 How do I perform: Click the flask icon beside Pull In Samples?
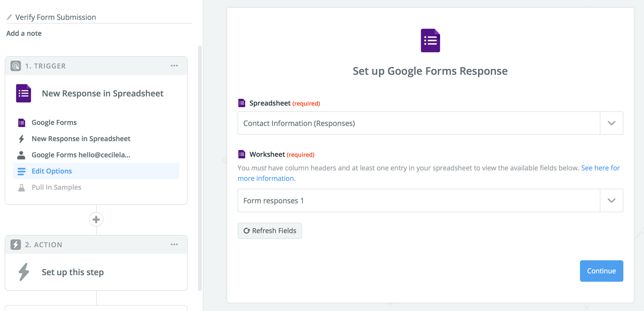[22, 187]
